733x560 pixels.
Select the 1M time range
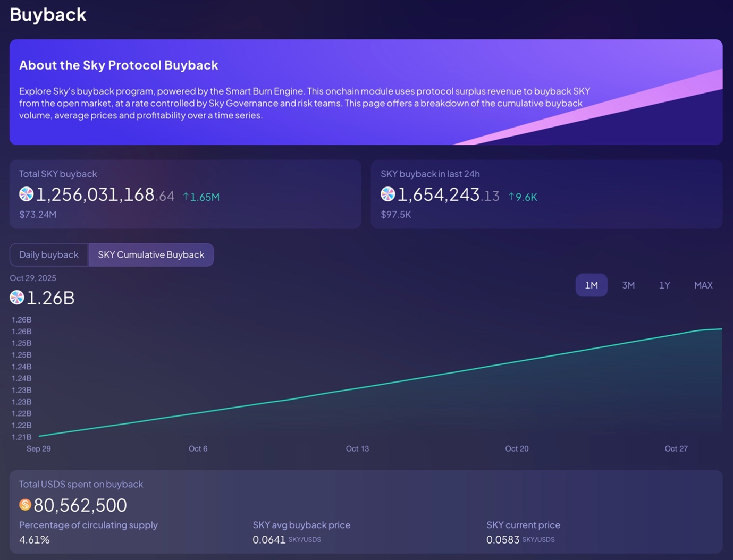click(x=591, y=285)
